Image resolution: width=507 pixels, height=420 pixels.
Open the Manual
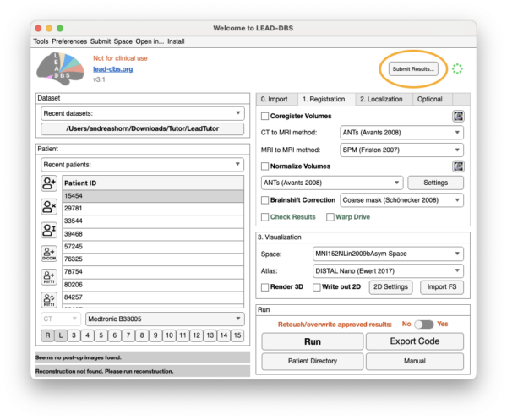tap(415, 361)
